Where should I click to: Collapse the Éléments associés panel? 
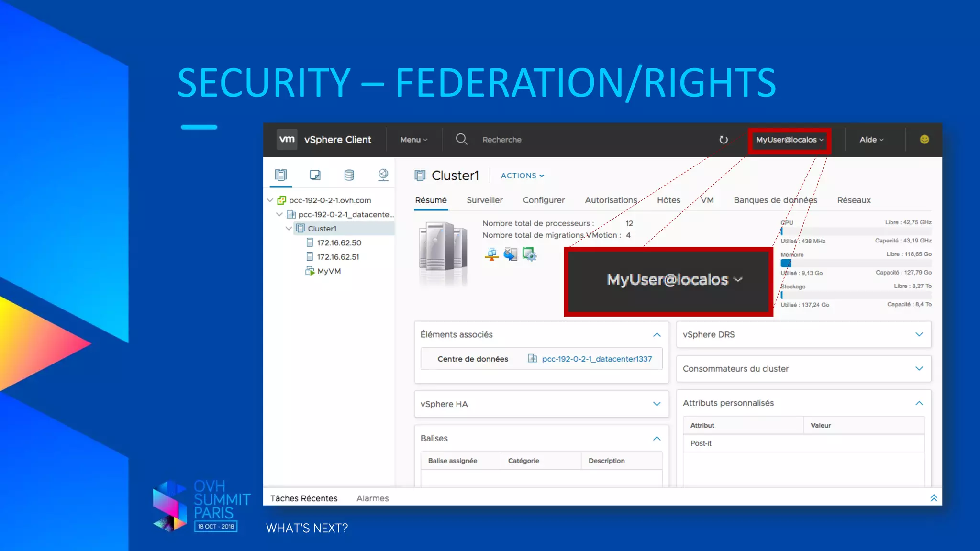click(657, 335)
